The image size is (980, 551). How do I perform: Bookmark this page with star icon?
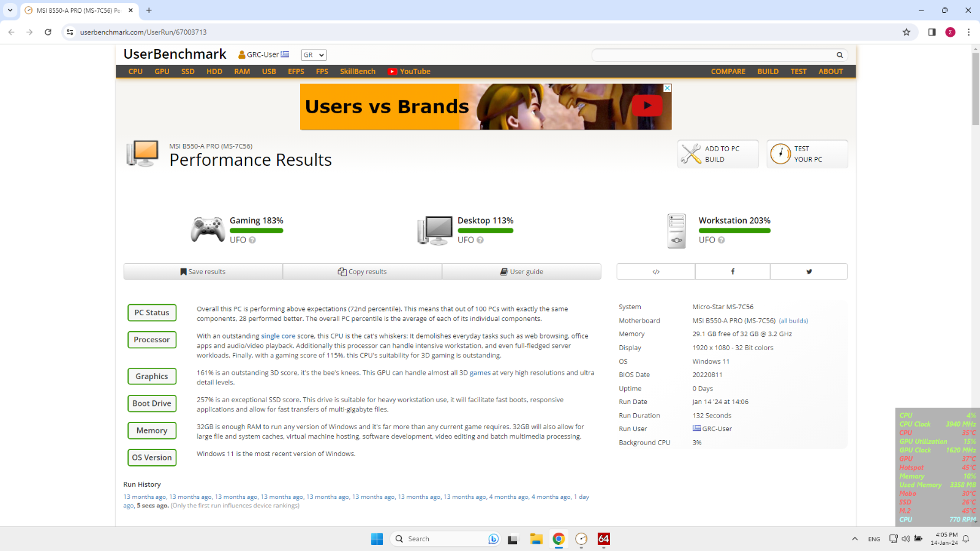(907, 32)
